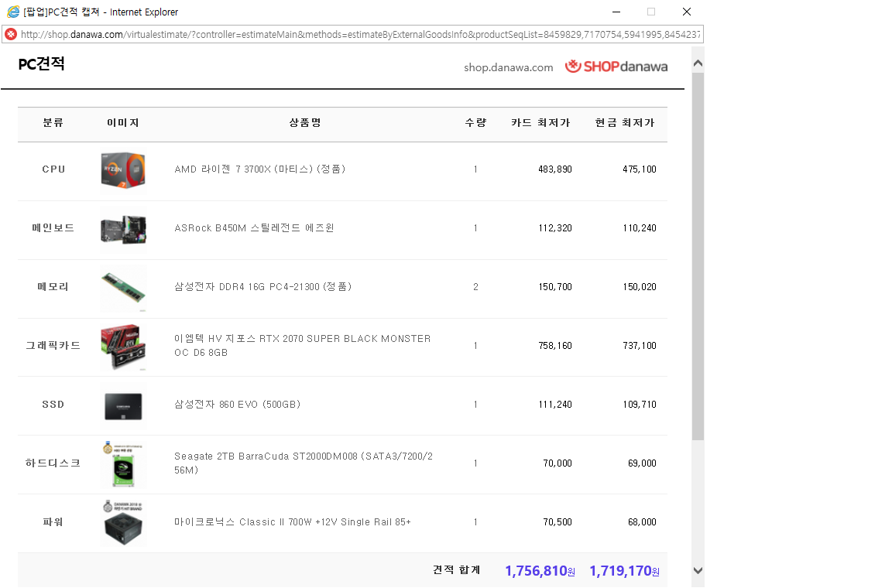Click product name 삼성전자 860 EVO (500GB)
The image size is (892, 588).
(237, 405)
